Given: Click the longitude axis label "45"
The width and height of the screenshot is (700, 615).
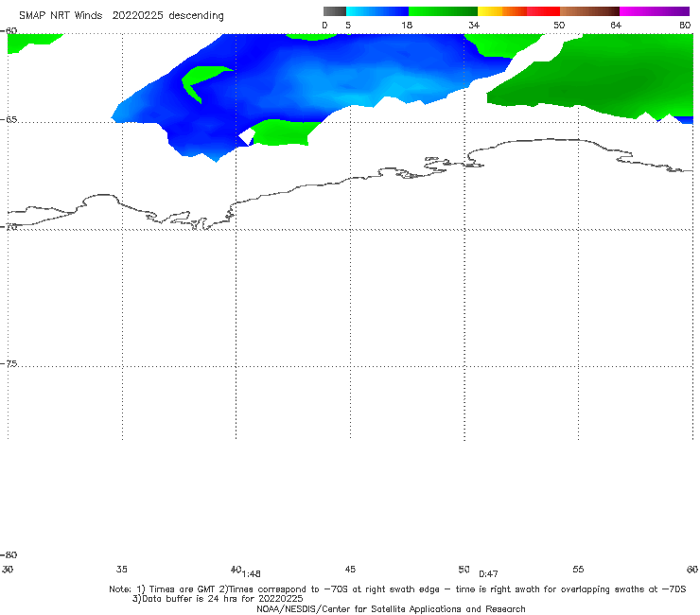Looking at the screenshot, I should (x=350, y=570).
